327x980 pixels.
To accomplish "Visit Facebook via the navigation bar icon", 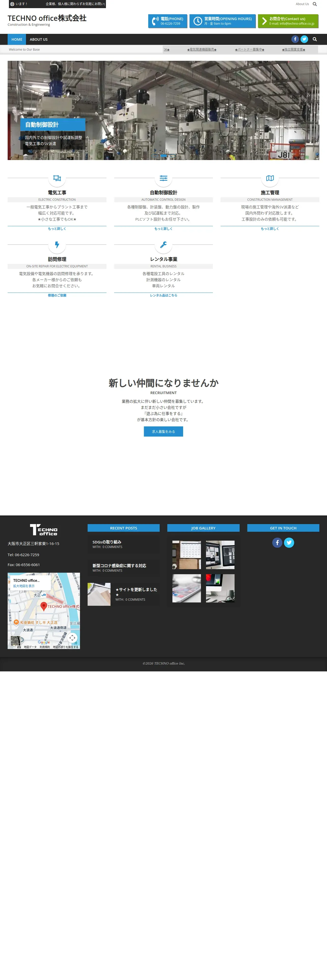I will pyautogui.click(x=295, y=39).
